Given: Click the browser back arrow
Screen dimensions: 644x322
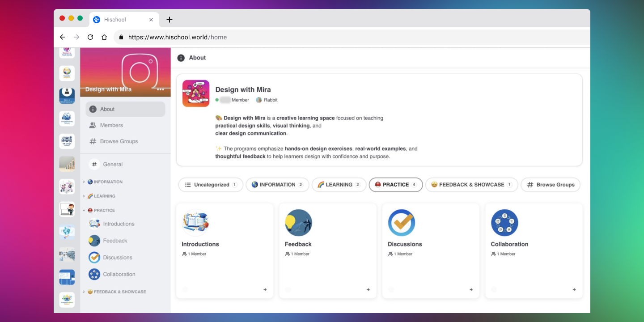Looking at the screenshot, I should tap(63, 37).
